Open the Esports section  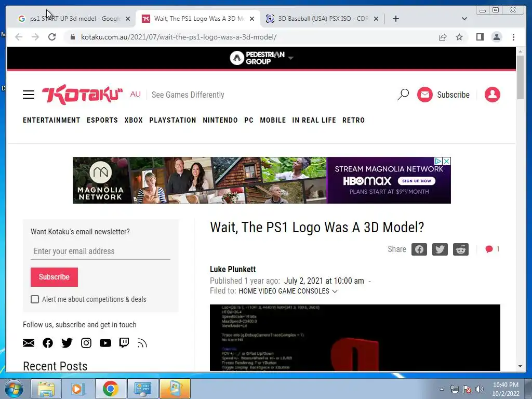coord(102,120)
